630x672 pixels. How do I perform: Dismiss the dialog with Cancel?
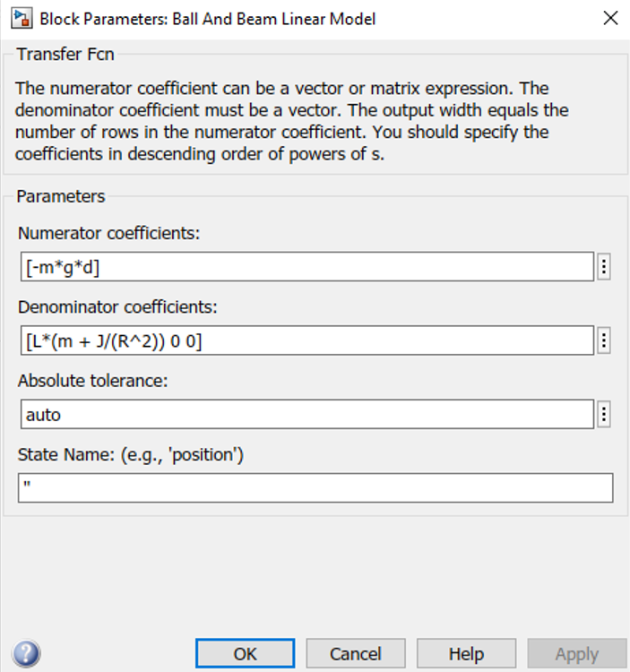pyautogui.click(x=356, y=653)
